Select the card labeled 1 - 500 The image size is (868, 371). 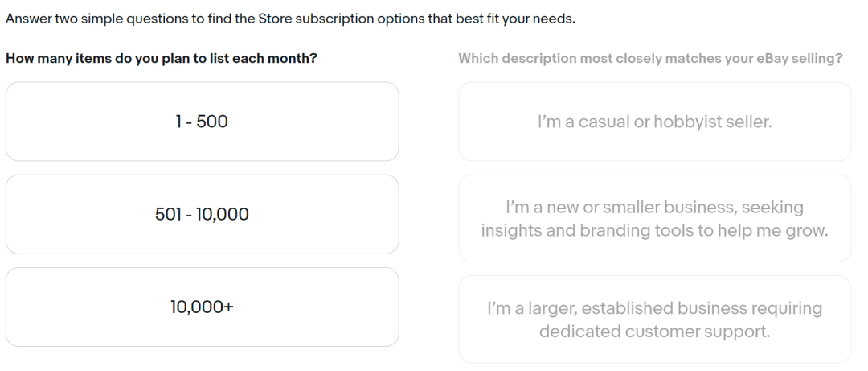click(x=202, y=122)
